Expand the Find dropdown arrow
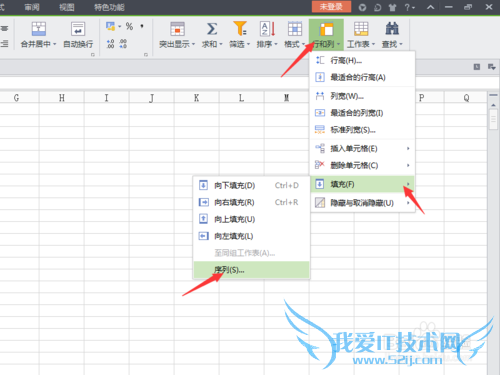The image size is (500, 375). point(401,44)
